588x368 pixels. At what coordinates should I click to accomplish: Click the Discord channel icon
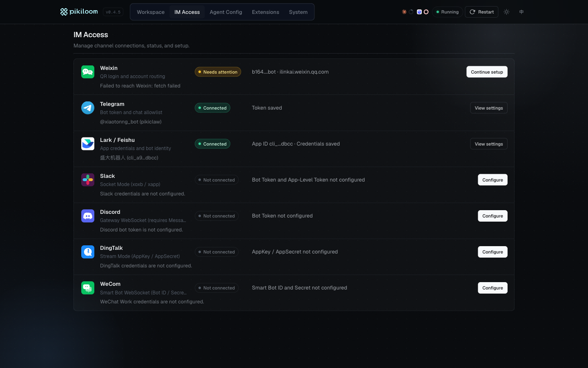click(88, 216)
